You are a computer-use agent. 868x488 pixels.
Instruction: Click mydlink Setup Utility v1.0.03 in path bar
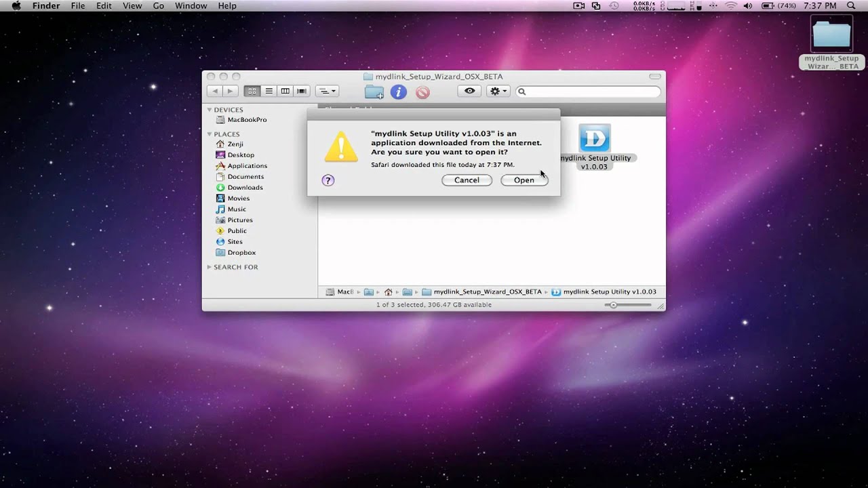[x=604, y=292]
